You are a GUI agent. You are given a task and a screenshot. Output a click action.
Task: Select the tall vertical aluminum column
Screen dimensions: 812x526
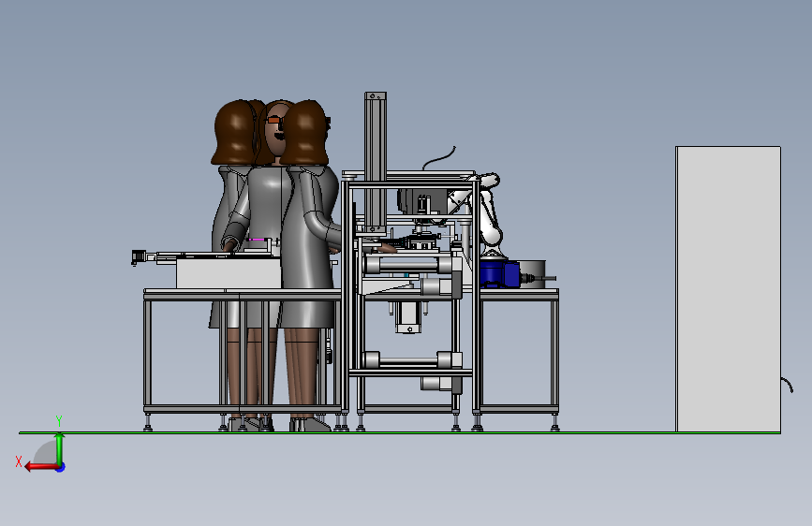pyautogui.click(x=376, y=163)
